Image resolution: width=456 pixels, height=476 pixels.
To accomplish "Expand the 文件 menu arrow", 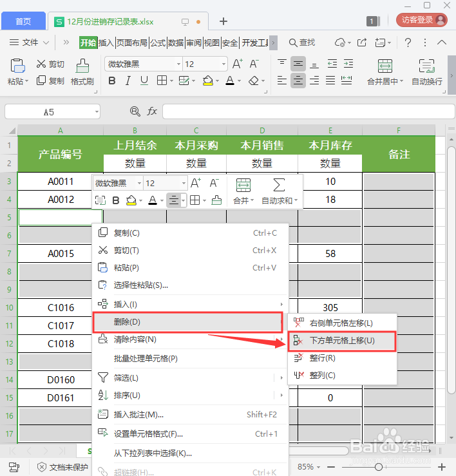I will click(46, 43).
